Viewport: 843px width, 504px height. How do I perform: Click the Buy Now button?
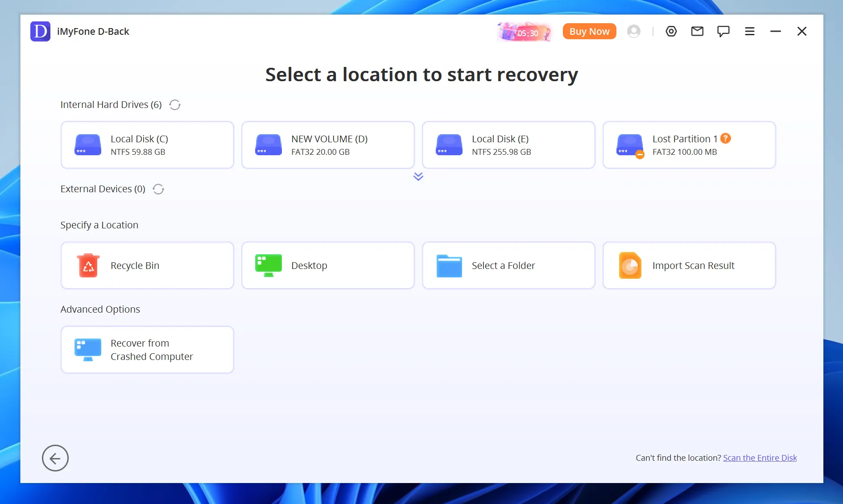point(589,31)
